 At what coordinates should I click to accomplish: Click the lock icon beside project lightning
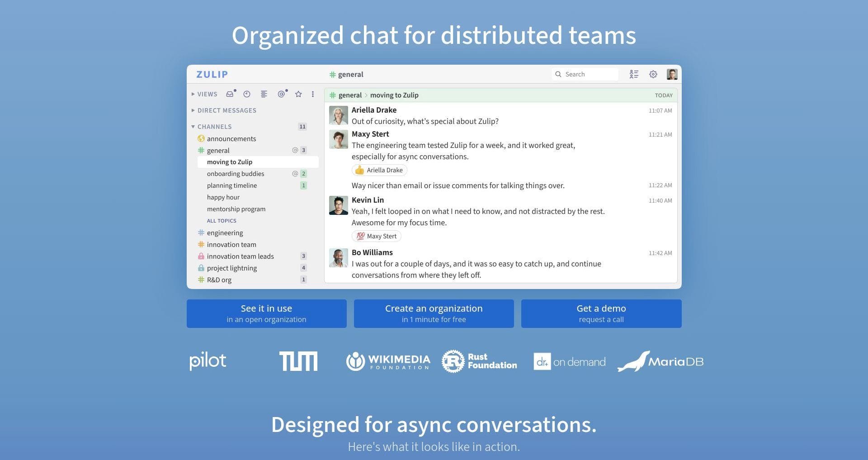tap(201, 268)
